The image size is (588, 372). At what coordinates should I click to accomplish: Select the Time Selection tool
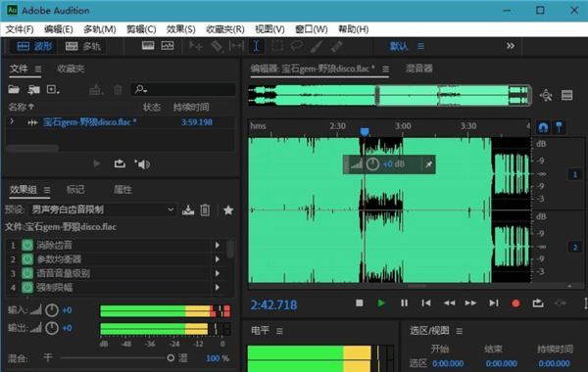click(256, 46)
